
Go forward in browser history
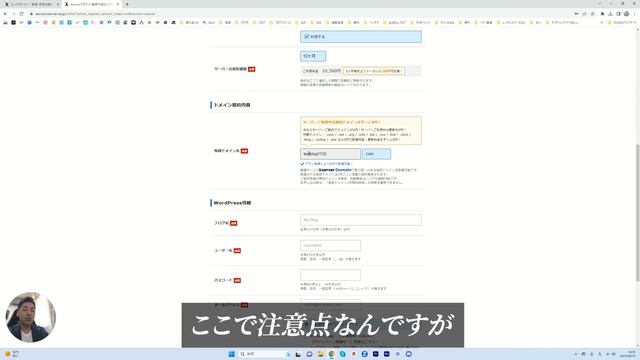click(x=13, y=14)
